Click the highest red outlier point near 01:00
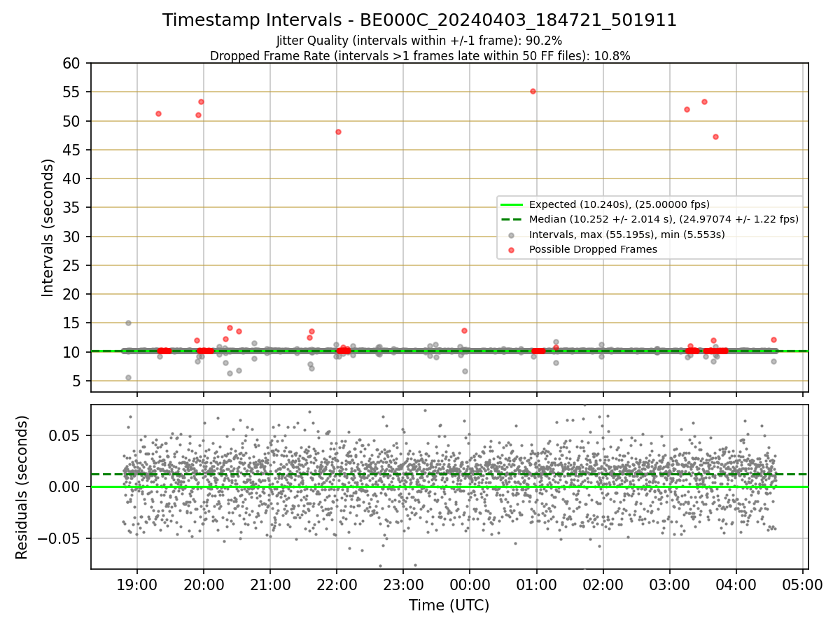 (533, 91)
